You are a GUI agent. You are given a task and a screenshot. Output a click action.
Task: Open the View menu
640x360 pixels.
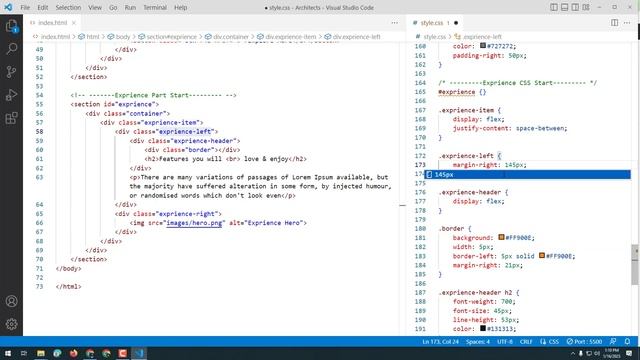pos(95,7)
